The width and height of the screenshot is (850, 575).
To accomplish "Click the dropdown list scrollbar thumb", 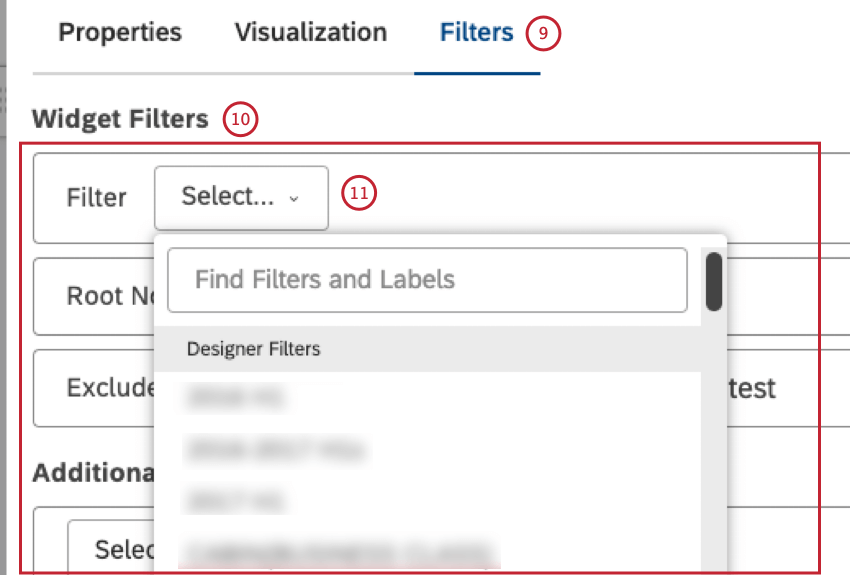I will point(714,282).
